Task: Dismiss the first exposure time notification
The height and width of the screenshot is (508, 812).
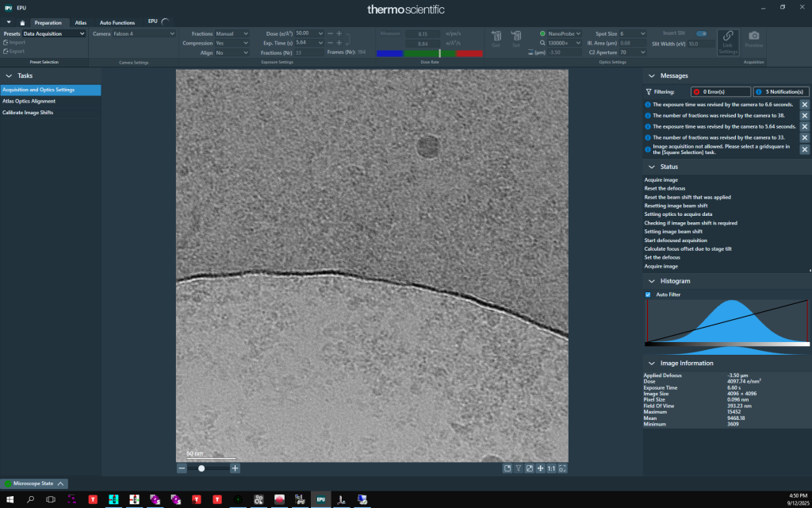Action: (804, 105)
